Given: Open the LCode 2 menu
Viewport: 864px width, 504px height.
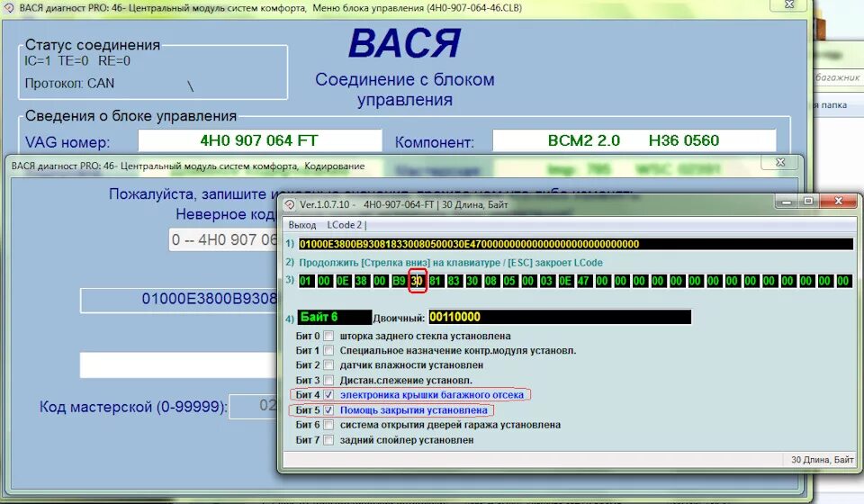Looking at the screenshot, I should tap(345, 225).
